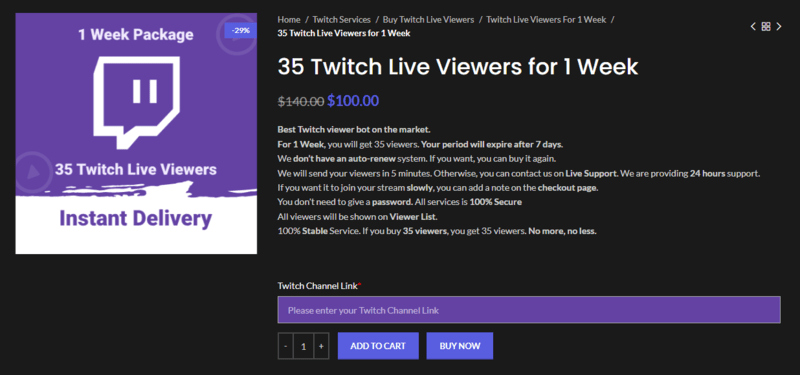Click the BUY NOW button
The image size is (800, 375).
pos(460,346)
